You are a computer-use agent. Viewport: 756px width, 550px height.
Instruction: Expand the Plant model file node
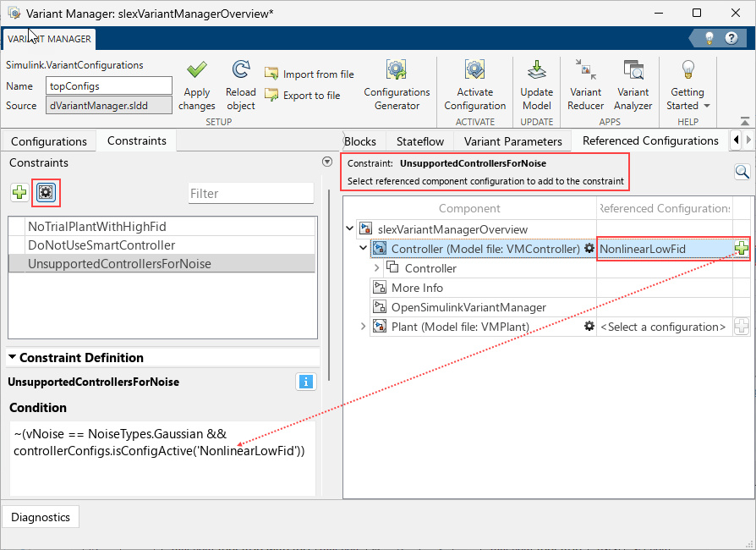coord(363,326)
